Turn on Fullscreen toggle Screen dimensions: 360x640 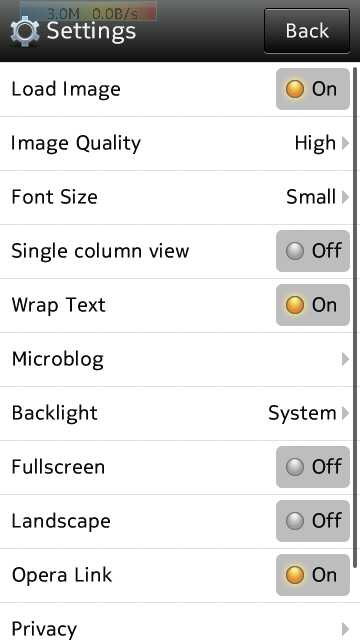click(x=313, y=467)
